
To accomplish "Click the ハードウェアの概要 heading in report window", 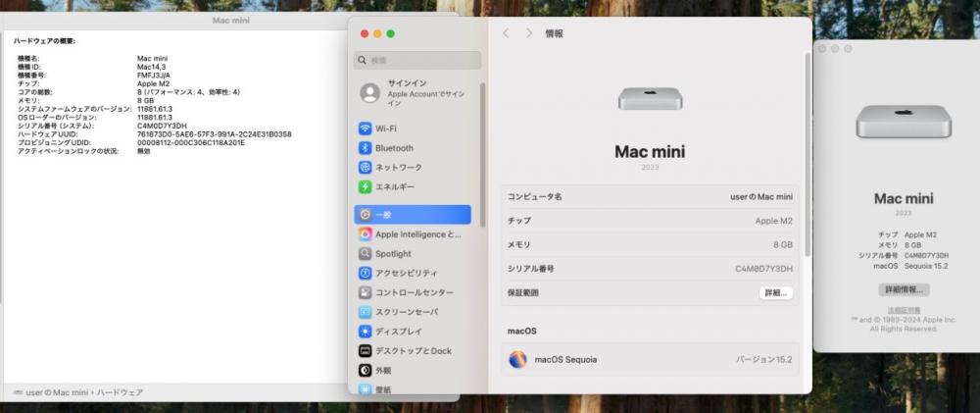I will (x=44, y=41).
